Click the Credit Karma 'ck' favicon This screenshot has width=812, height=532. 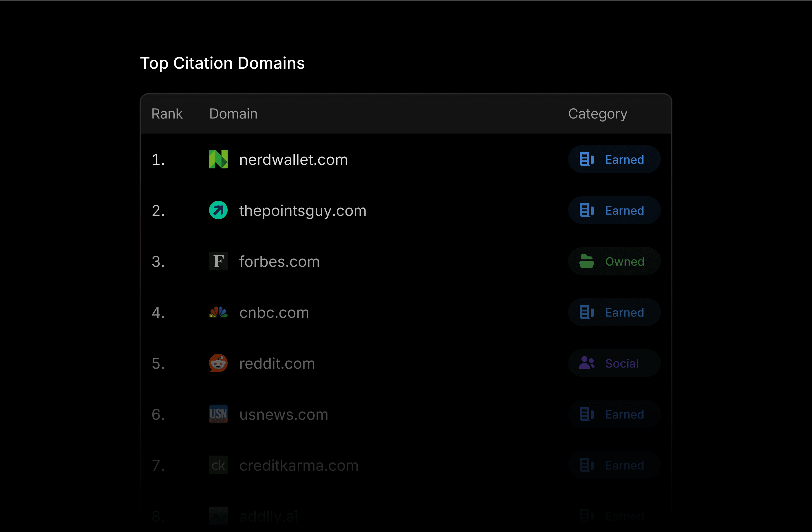point(218,465)
